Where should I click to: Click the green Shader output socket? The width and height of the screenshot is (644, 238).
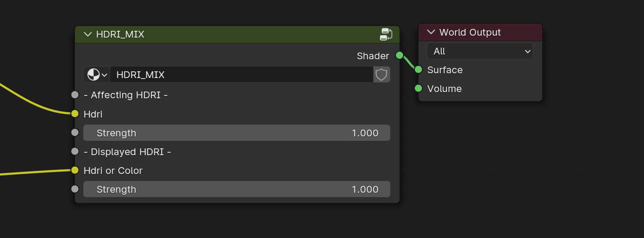click(x=399, y=55)
